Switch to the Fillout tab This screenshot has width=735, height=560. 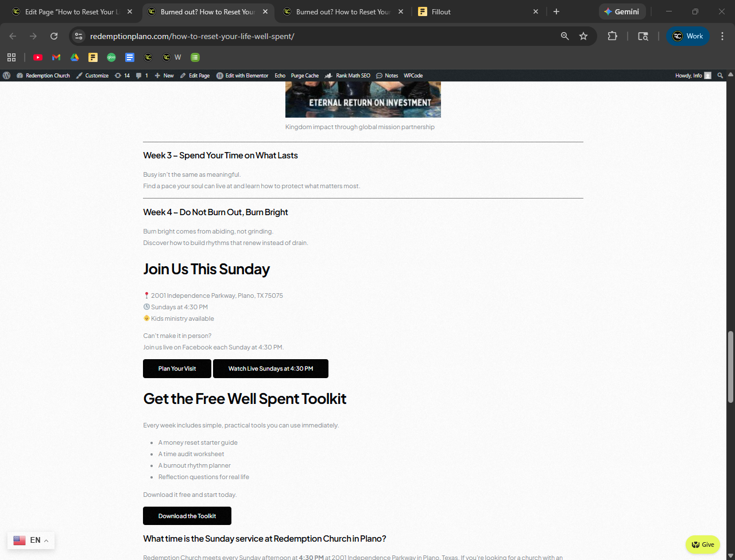477,11
